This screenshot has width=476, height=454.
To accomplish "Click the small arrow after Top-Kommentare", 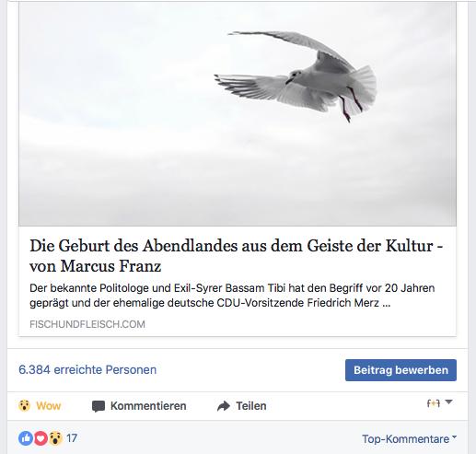I will point(454,437).
